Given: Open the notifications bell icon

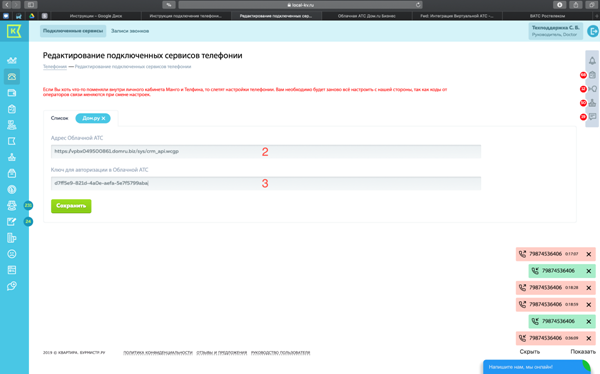Looking at the screenshot, I should pyautogui.click(x=592, y=61).
